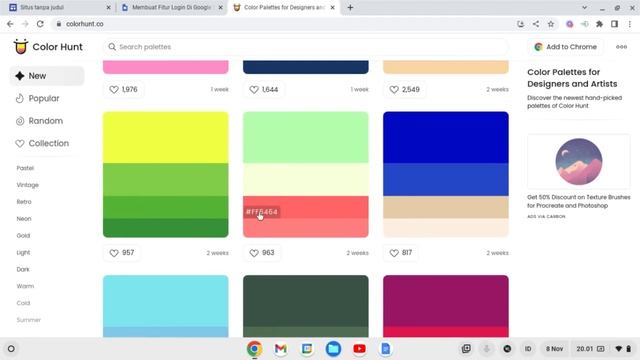Like the palette with 1,644 likes
This screenshot has height=360, width=640.
(x=264, y=89)
